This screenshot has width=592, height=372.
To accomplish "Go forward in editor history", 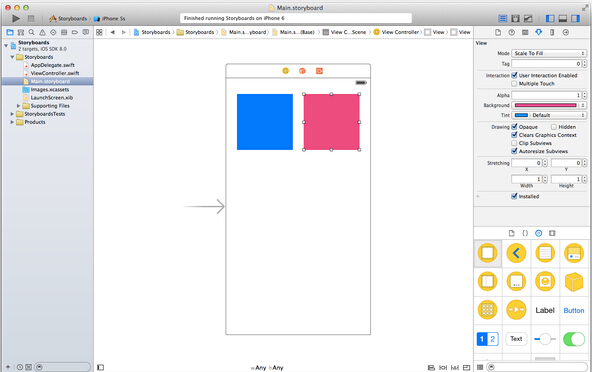I will (x=123, y=32).
